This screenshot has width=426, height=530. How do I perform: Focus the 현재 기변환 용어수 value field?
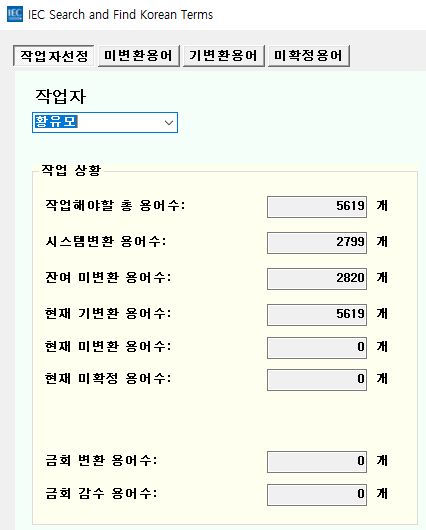tap(317, 315)
